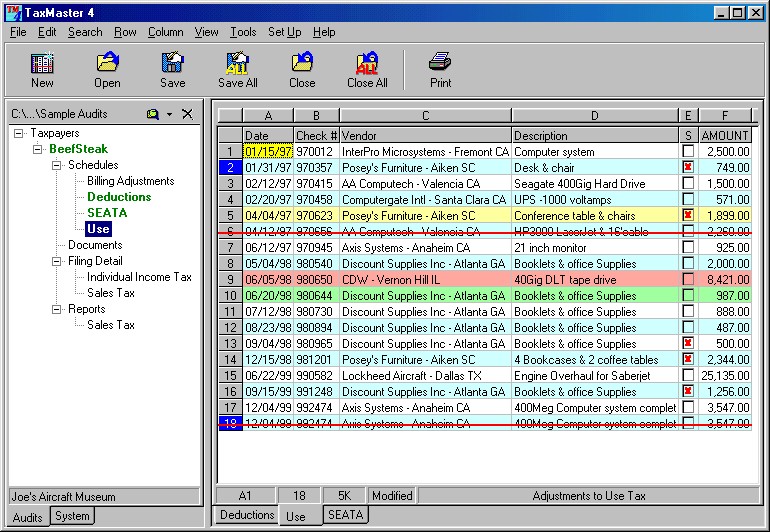Viewport: 770px width, 532px height.
Task: Uncheck S box for 4 Bookcases row
Action: (688, 359)
